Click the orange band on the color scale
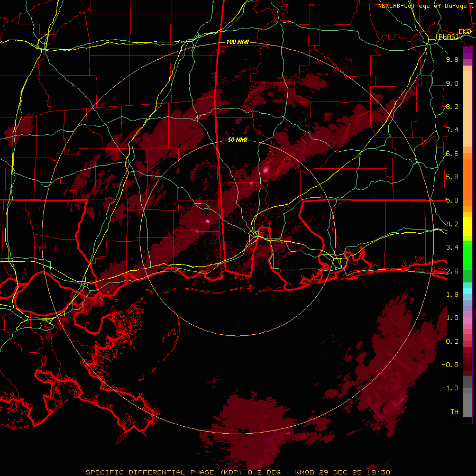 tap(467, 182)
